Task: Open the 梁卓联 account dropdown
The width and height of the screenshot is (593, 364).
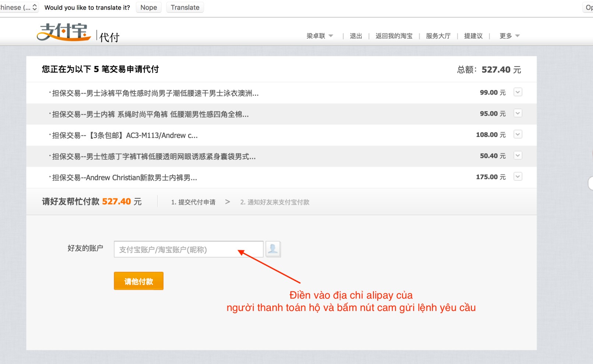Action: click(x=319, y=36)
